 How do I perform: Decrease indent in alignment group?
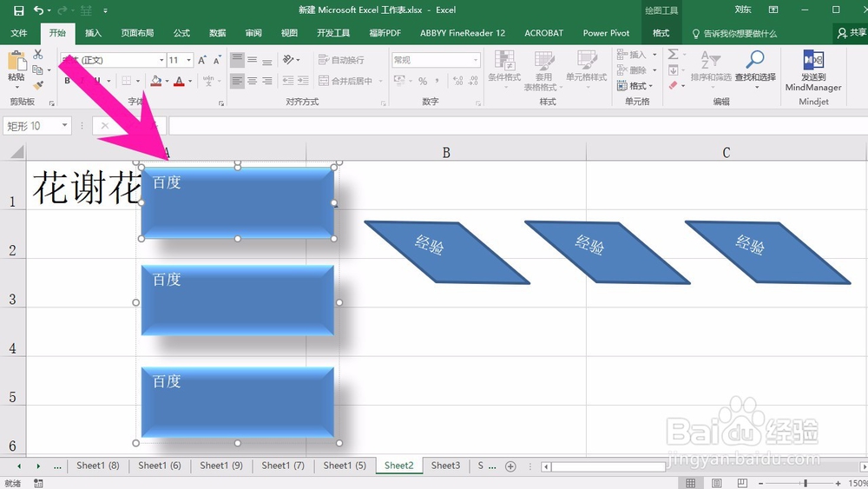pos(288,81)
